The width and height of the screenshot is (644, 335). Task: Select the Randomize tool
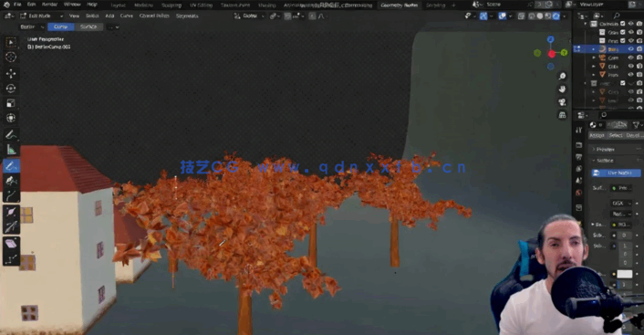pyautogui.click(x=11, y=258)
